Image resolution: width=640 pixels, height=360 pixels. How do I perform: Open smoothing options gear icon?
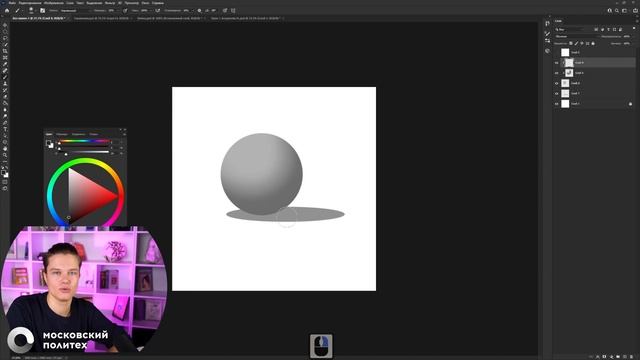click(200, 11)
